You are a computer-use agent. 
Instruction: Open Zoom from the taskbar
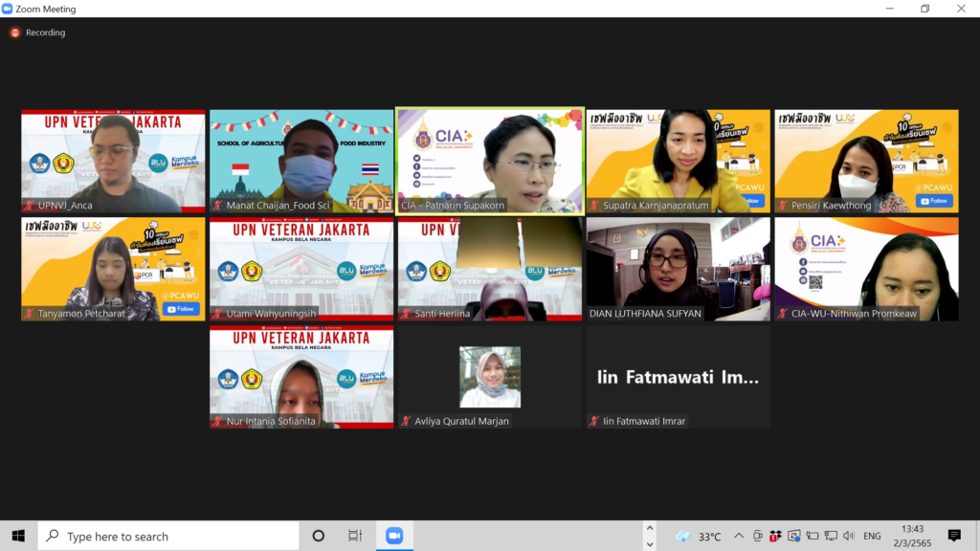(x=394, y=536)
